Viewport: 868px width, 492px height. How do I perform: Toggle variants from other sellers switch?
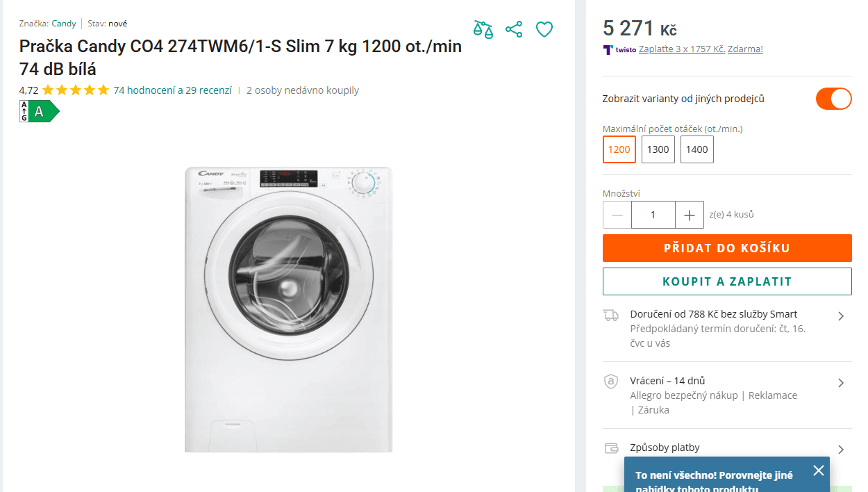(833, 99)
